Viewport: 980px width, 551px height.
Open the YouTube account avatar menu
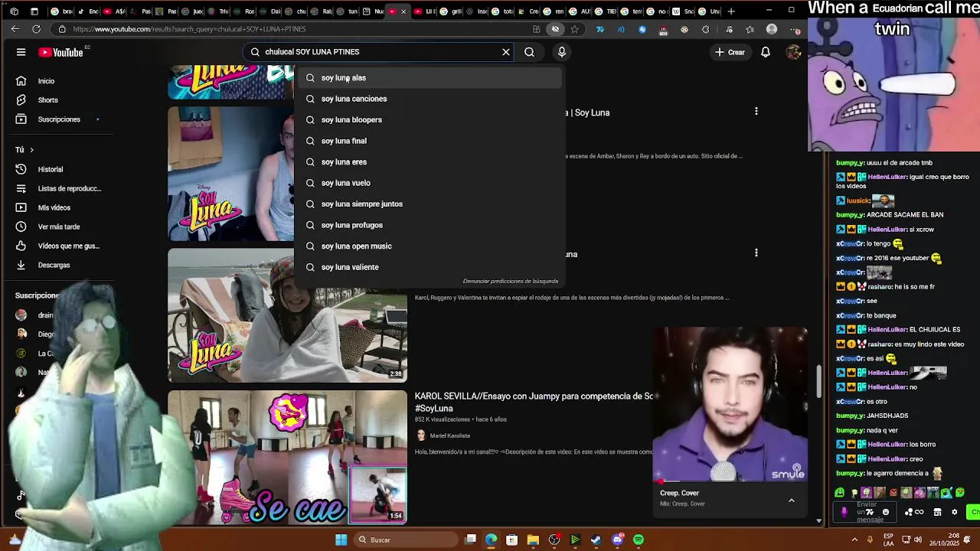[793, 52]
